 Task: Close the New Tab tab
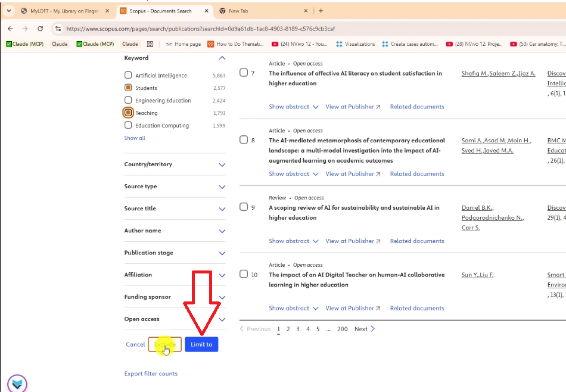click(x=306, y=11)
